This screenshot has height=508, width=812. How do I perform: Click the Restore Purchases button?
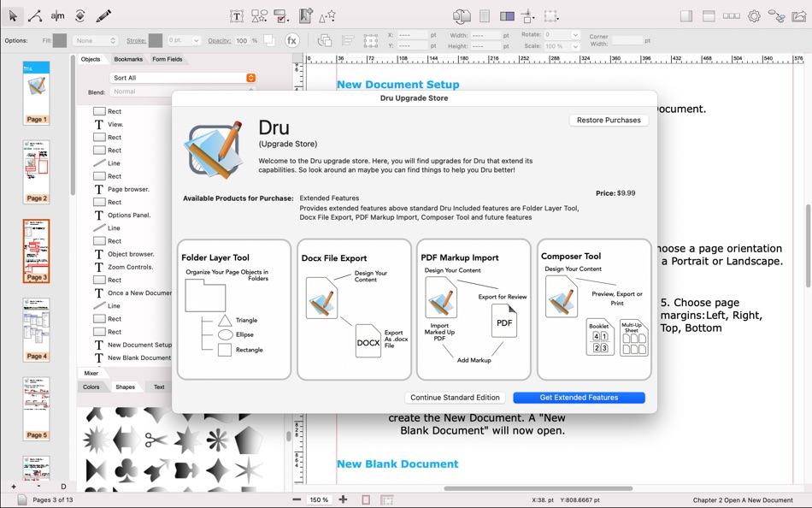pos(608,120)
